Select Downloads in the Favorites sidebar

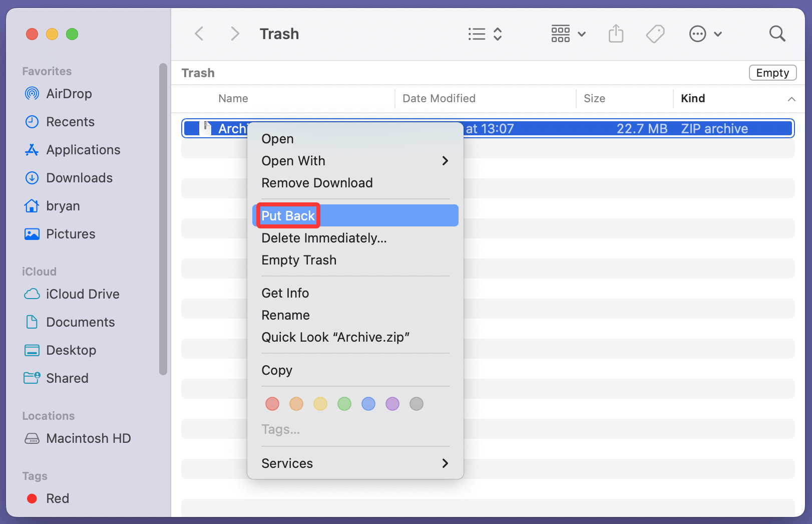[x=79, y=177]
